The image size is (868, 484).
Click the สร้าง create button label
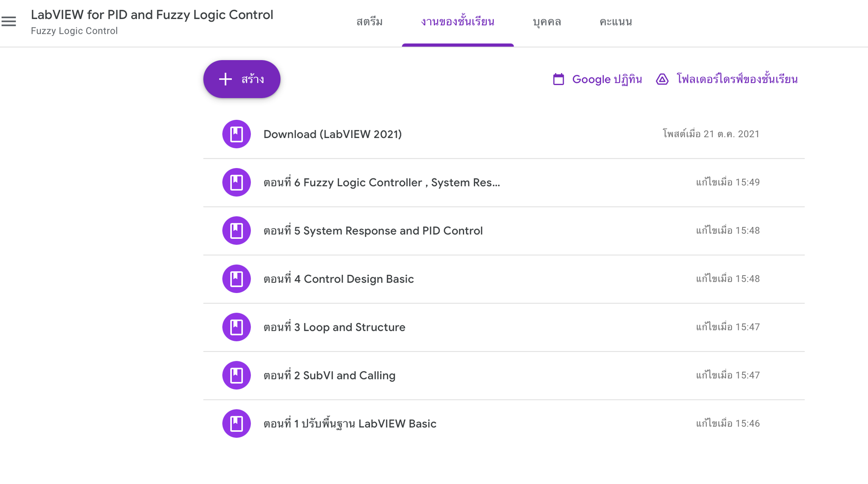[x=253, y=79]
